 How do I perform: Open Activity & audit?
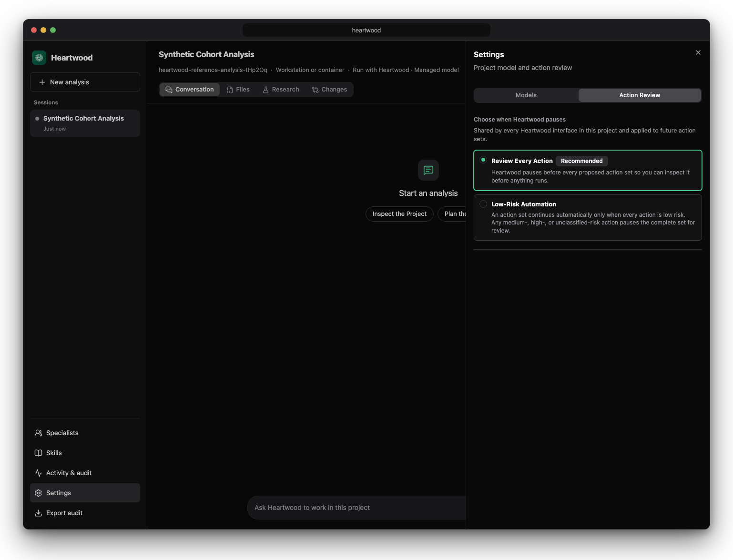[x=85, y=473]
